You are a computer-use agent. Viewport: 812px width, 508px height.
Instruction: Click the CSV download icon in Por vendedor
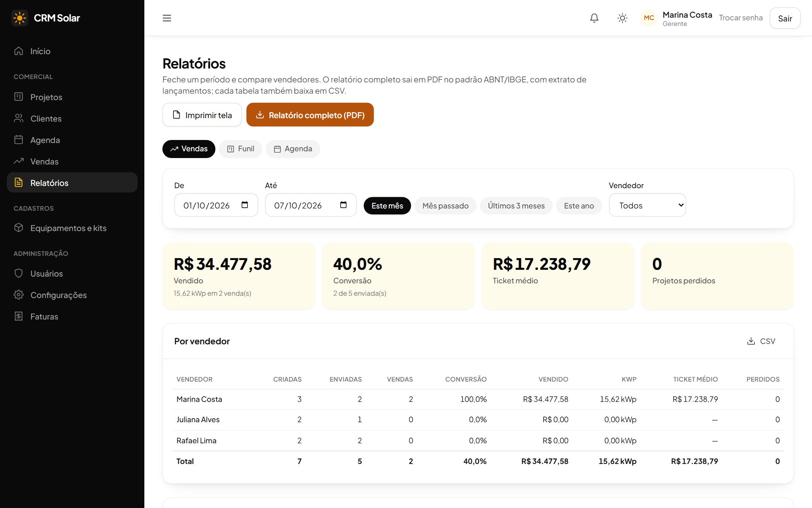click(751, 341)
